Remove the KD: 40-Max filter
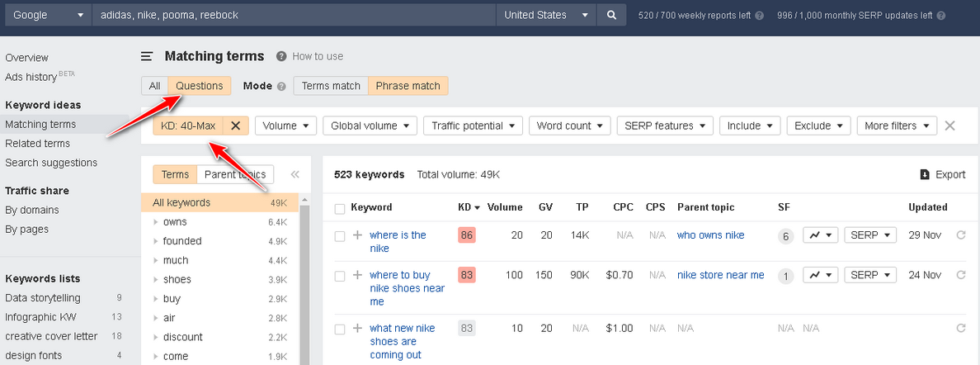This screenshot has height=365, width=980. pos(236,126)
